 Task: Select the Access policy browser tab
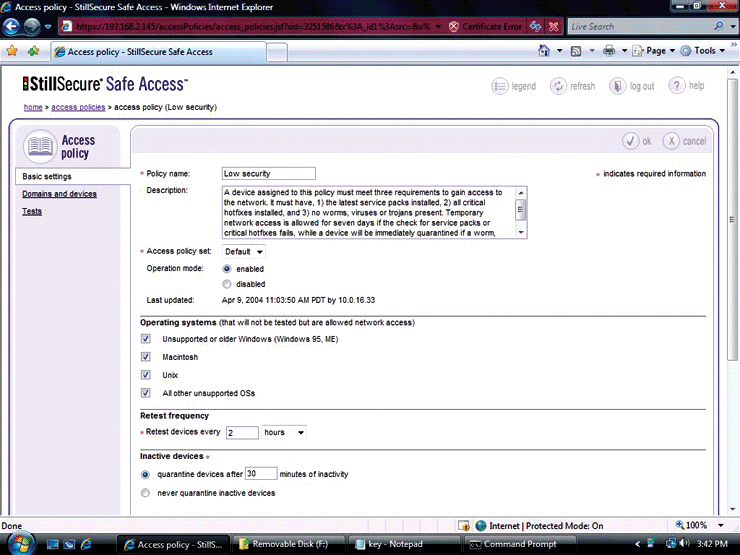point(159,52)
